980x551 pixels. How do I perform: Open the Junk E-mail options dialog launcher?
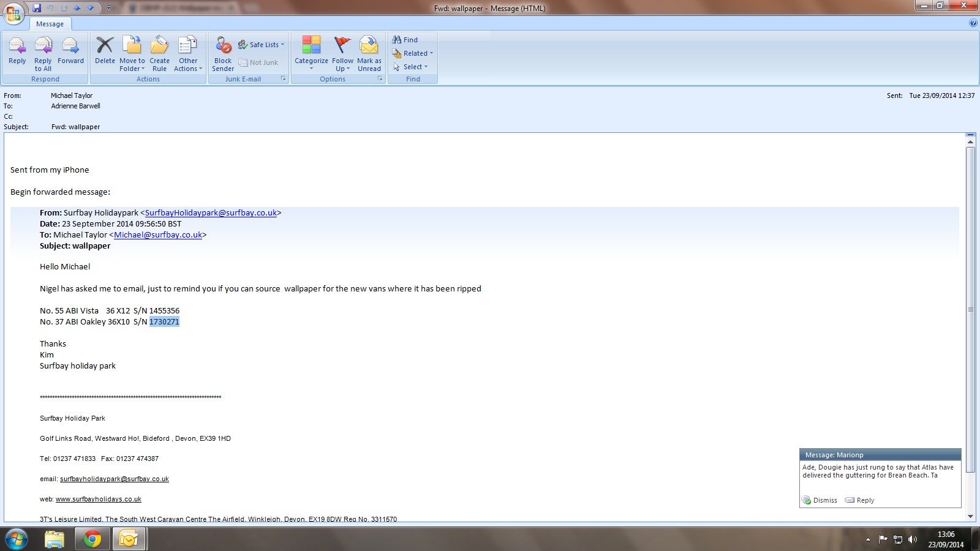click(x=284, y=78)
